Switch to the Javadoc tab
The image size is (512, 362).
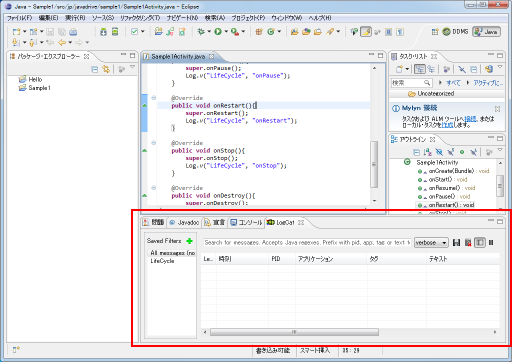click(x=184, y=222)
